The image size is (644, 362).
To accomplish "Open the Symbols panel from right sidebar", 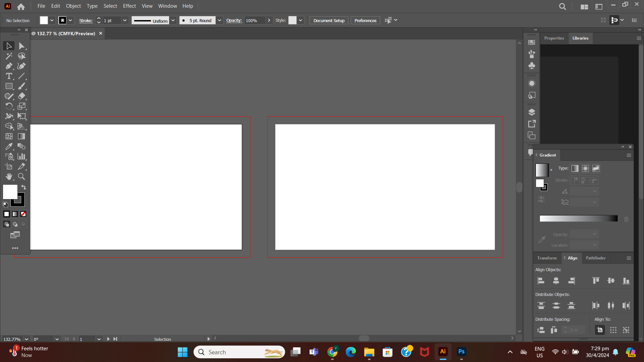I will click(x=532, y=66).
